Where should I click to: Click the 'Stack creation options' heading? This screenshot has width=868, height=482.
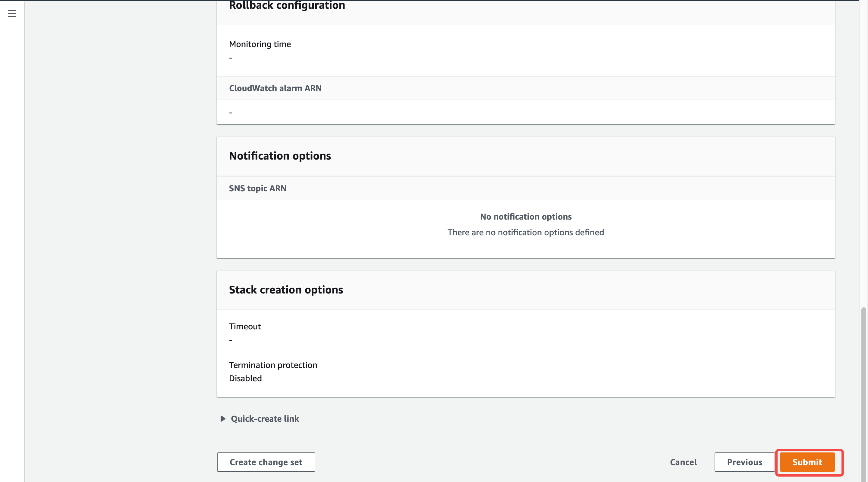286,290
